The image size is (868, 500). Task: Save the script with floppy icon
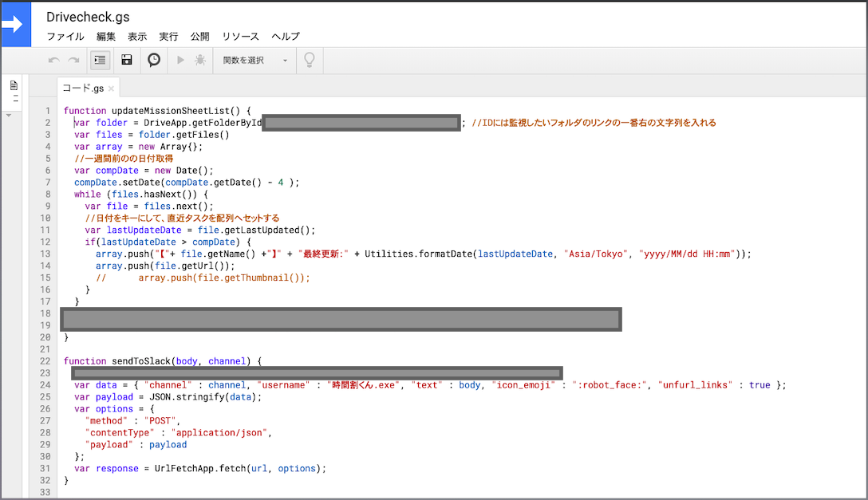[127, 60]
